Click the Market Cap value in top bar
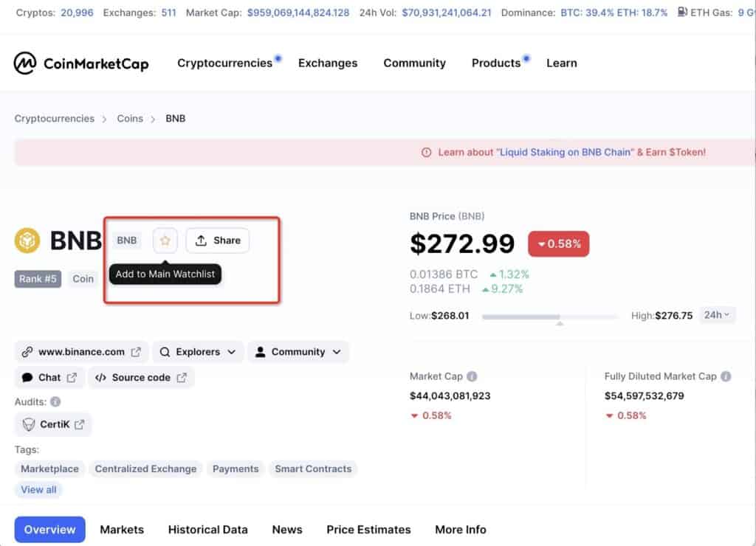The height and width of the screenshot is (546, 756). (x=298, y=13)
